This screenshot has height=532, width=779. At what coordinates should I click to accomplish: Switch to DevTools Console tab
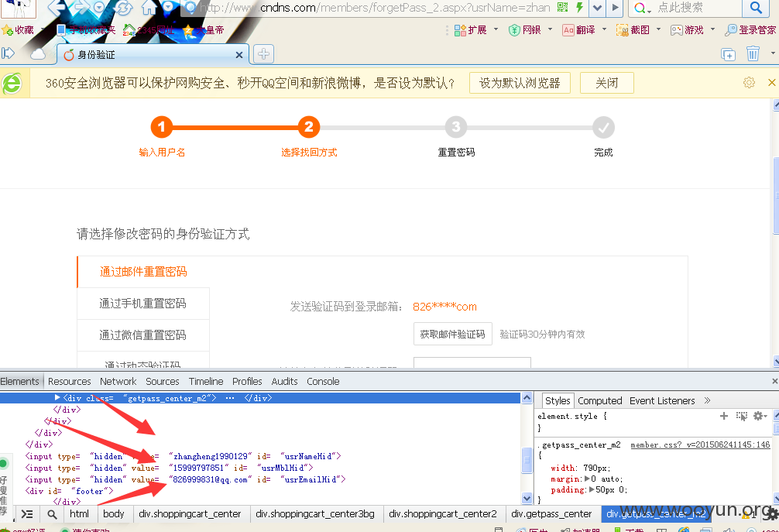click(x=323, y=382)
